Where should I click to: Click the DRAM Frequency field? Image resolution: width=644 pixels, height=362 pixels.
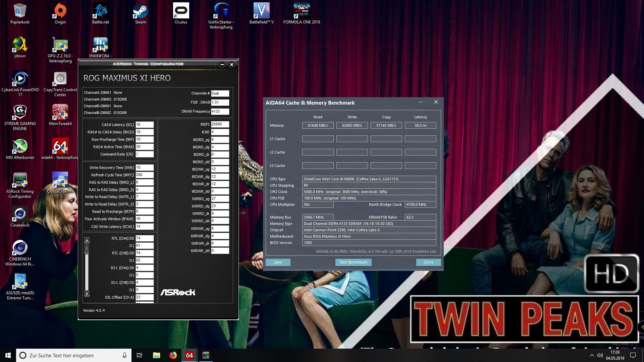click(x=220, y=112)
